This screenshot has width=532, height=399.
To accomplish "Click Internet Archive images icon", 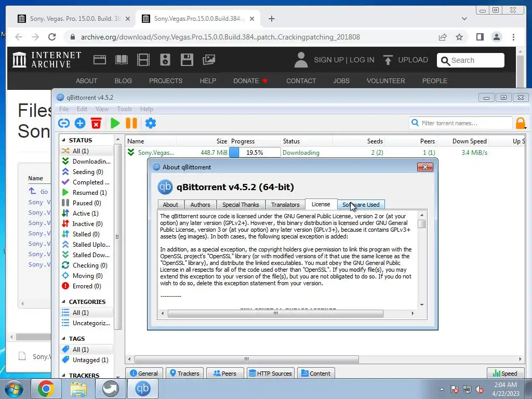I will [x=209, y=60].
